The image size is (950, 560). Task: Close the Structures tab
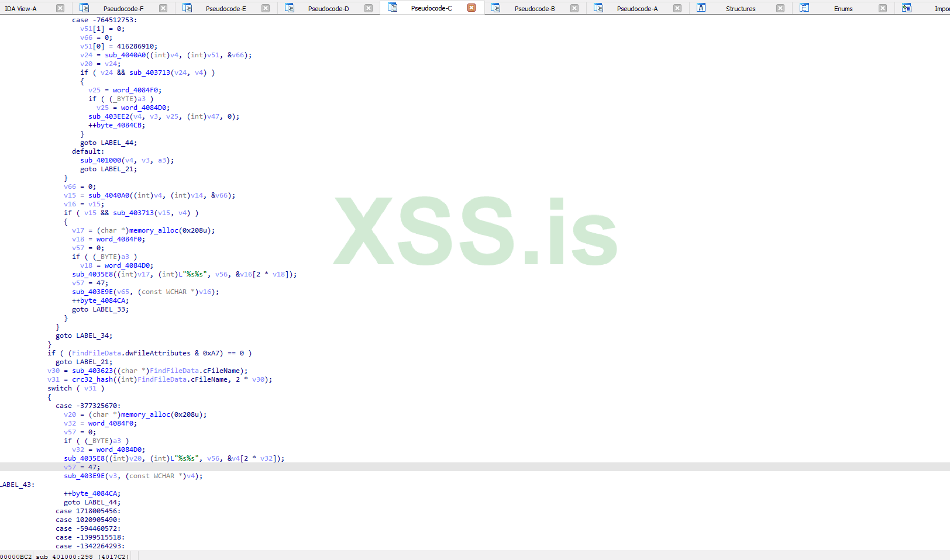tap(780, 8)
